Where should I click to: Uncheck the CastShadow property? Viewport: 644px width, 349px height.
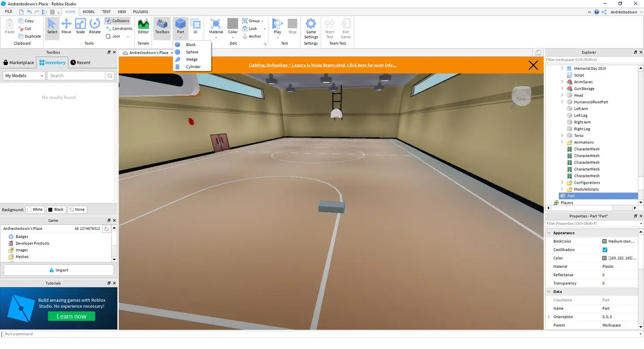(x=605, y=250)
